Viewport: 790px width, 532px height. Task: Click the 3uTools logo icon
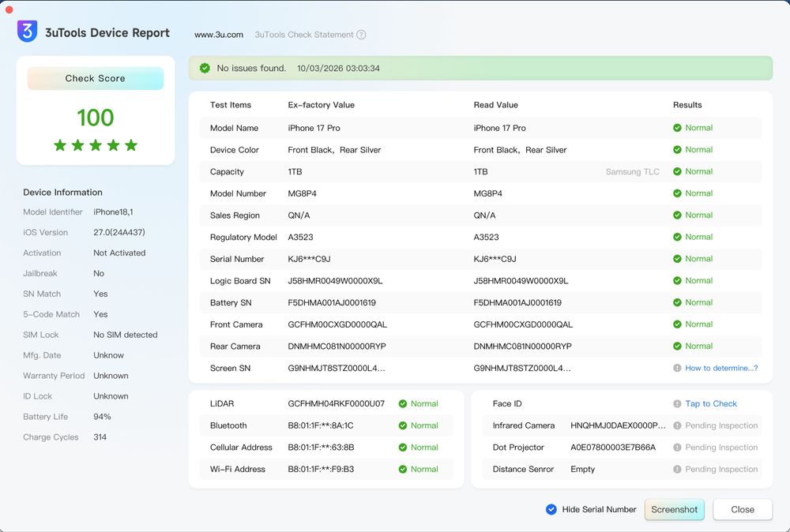click(x=27, y=32)
